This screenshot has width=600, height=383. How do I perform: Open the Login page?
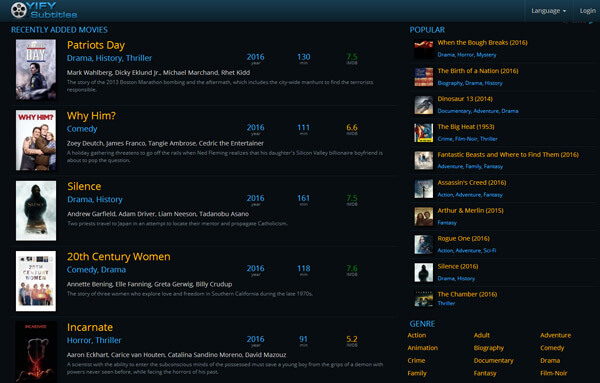click(587, 11)
